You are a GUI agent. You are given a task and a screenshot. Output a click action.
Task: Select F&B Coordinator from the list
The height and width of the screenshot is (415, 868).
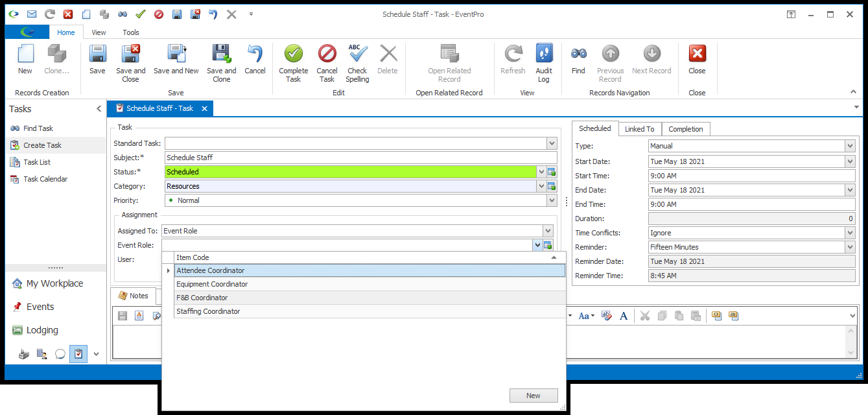point(369,298)
